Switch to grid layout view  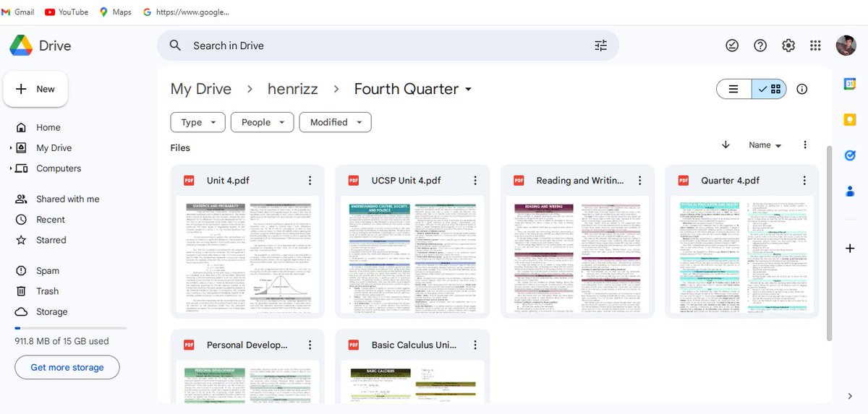tap(769, 89)
